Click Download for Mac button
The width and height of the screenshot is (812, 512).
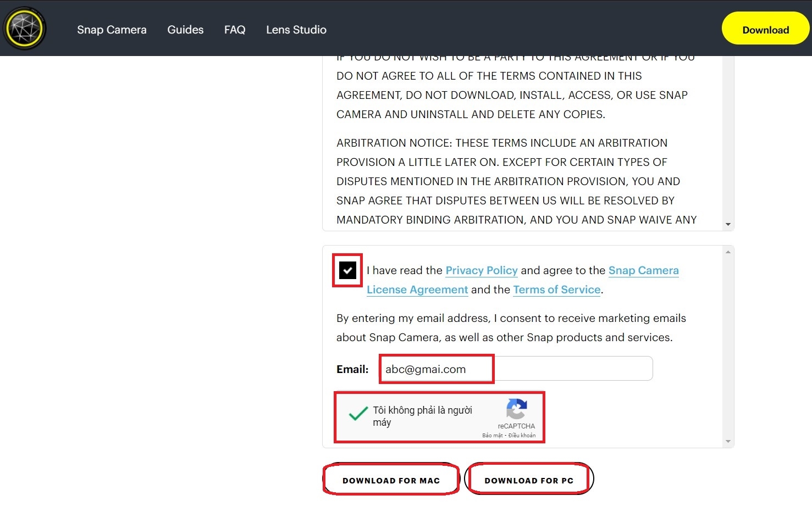pos(391,480)
